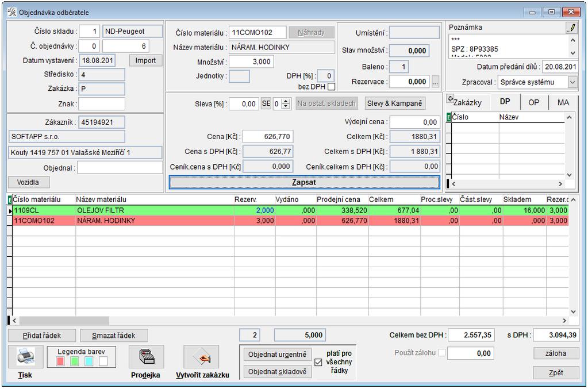Click Celkem cell 1880,31 in table
The height and width of the screenshot is (389, 588).
coord(394,221)
